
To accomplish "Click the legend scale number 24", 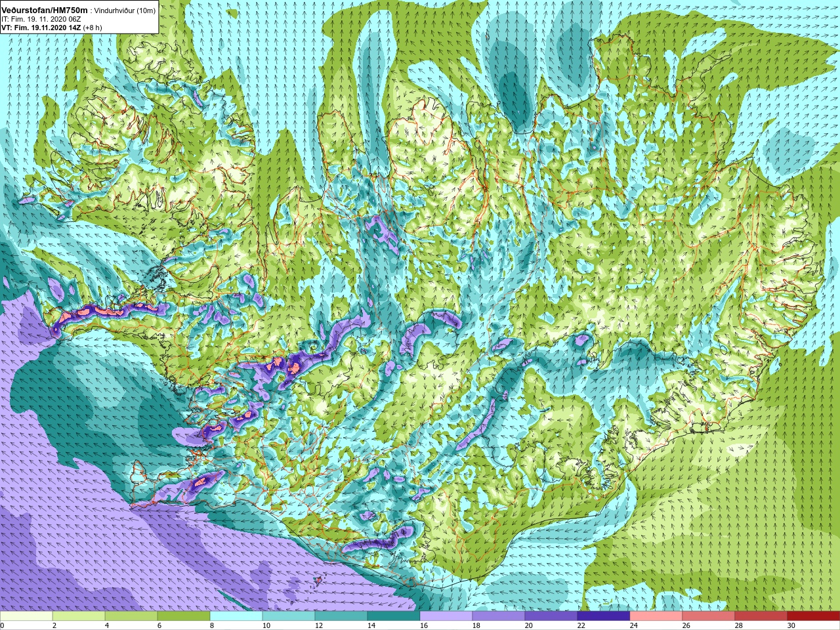I will [633, 625].
